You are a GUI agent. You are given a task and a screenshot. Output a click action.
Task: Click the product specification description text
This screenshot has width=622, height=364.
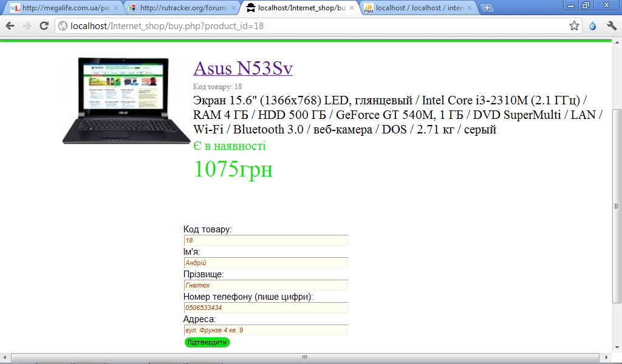[x=397, y=115]
